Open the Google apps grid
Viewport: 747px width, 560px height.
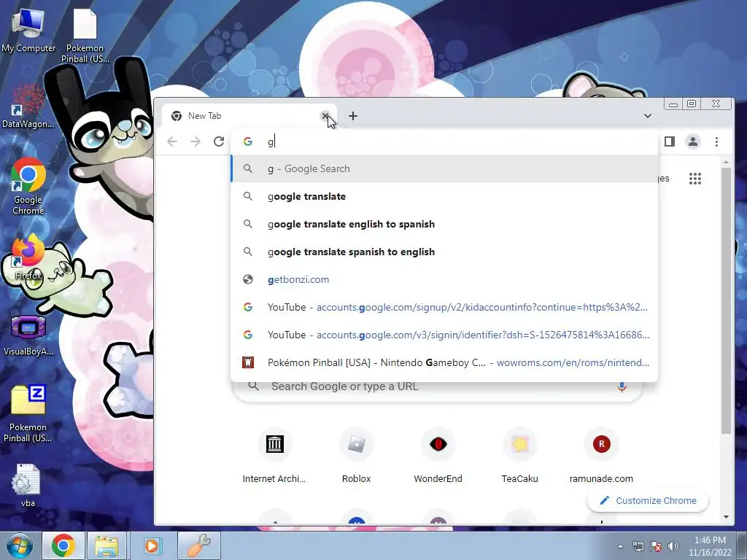coord(695,179)
